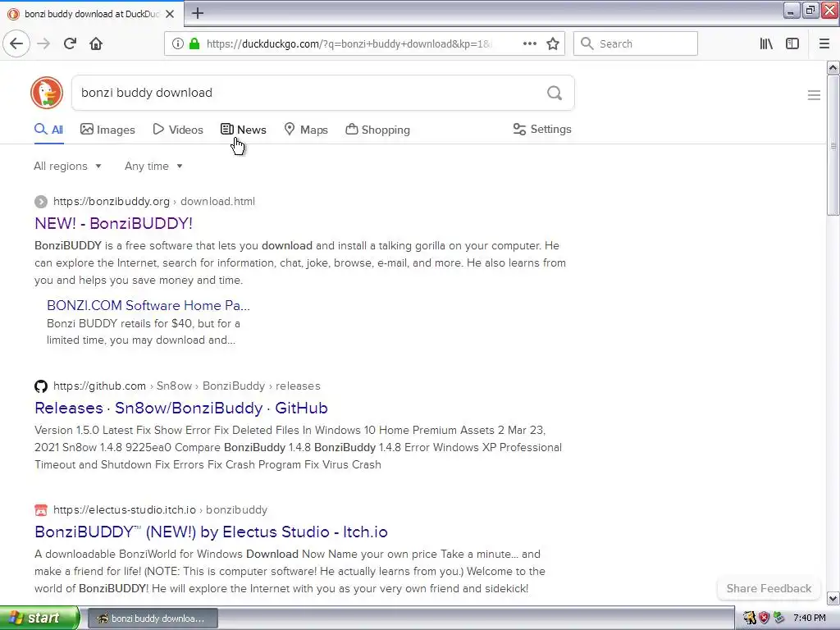Open the Library icon in toolbar
This screenshot has height=630, width=840.
pyautogui.click(x=766, y=43)
